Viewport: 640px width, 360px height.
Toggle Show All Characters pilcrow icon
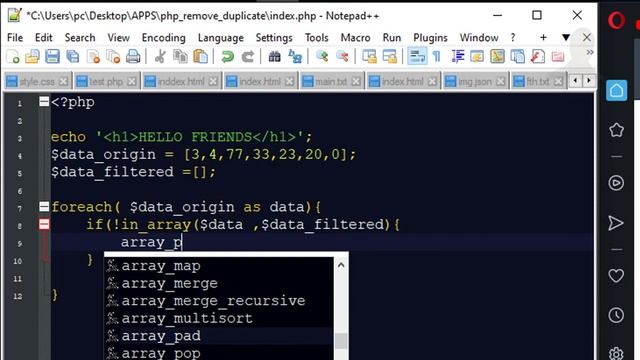pos(437,57)
